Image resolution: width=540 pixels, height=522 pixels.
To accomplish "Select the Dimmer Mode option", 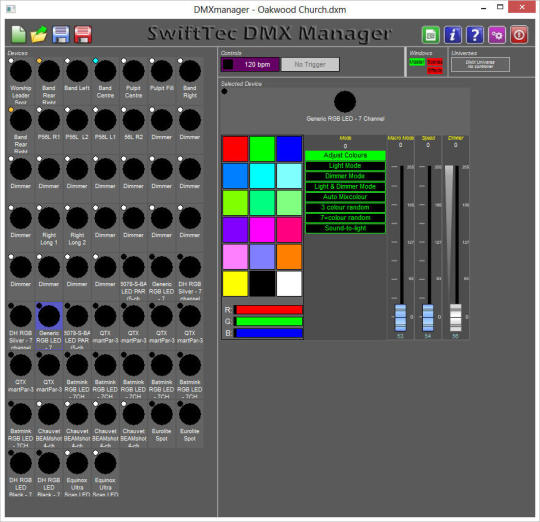I will tap(345, 176).
